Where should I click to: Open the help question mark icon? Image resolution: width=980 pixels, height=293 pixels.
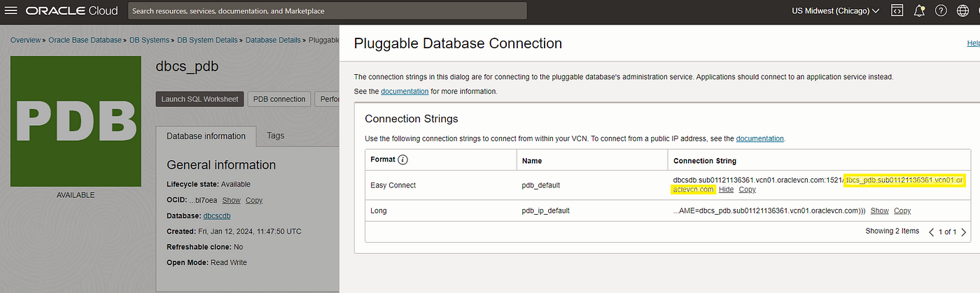pos(941,10)
